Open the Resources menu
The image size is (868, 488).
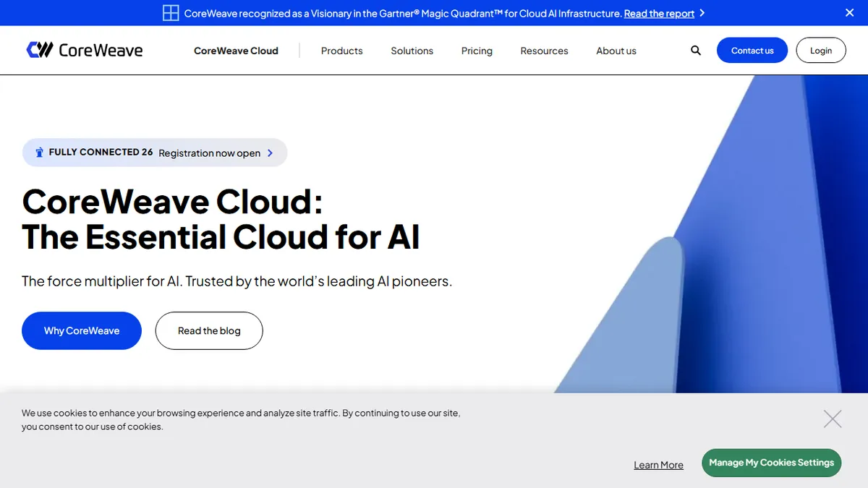pyautogui.click(x=545, y=51)
